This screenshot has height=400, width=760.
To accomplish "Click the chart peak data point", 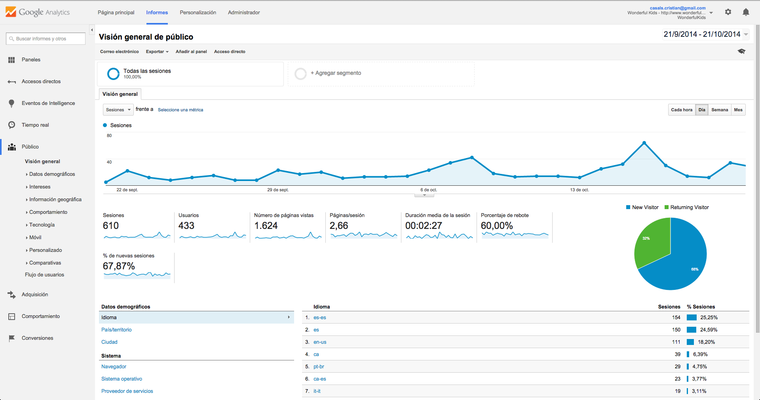I will [644, 143].
